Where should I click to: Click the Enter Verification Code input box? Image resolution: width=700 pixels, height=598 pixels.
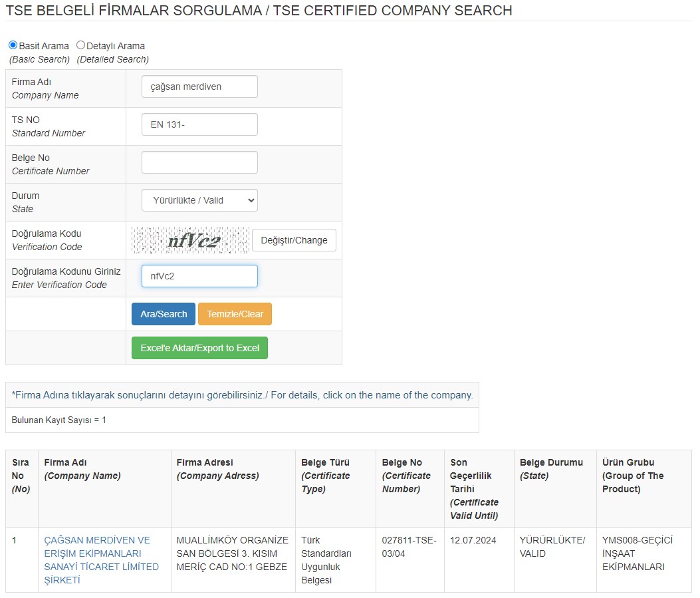[x=199, y=276]
